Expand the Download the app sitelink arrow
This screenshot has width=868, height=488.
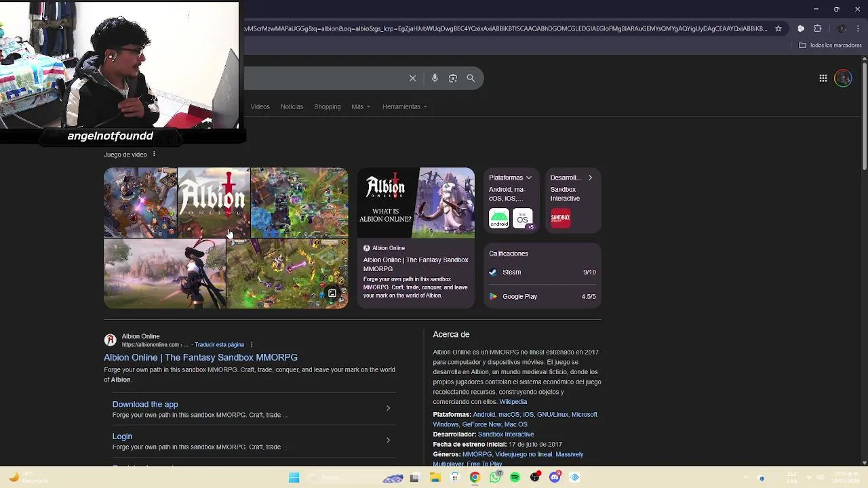coord(388,408)
